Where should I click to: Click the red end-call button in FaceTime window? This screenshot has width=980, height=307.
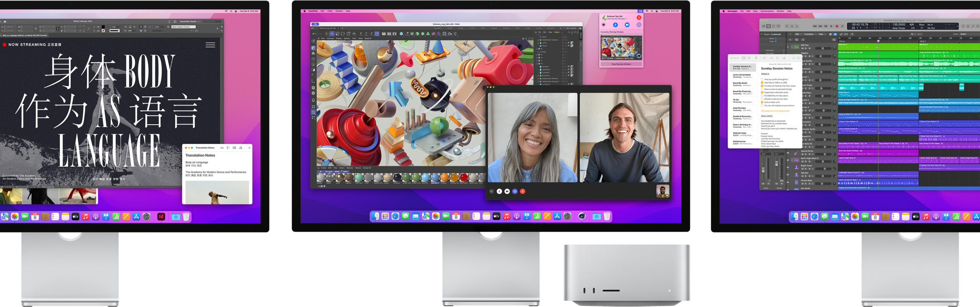click(x=523, y=191)
